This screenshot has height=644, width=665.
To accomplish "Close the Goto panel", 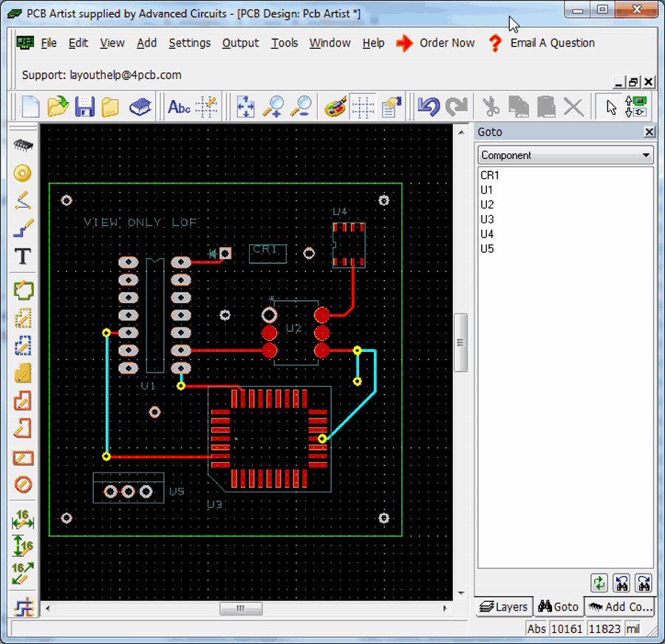I will click(649, 132).
